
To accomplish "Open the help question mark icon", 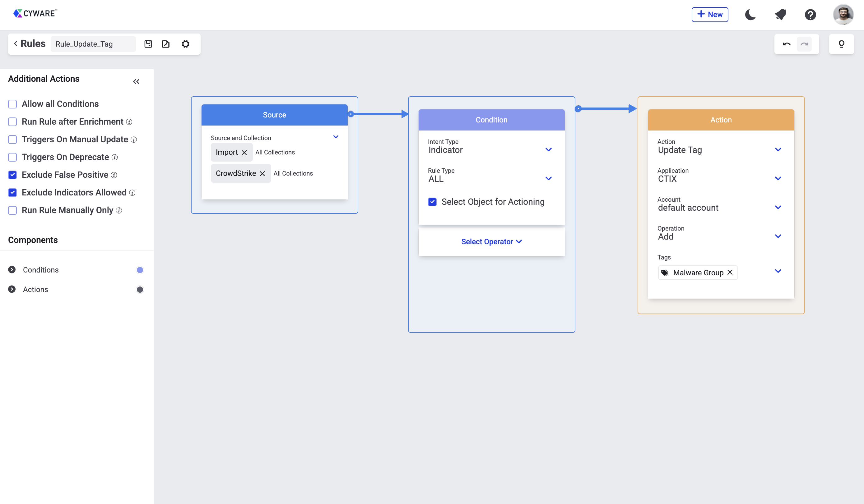I will tap(810, 15).
